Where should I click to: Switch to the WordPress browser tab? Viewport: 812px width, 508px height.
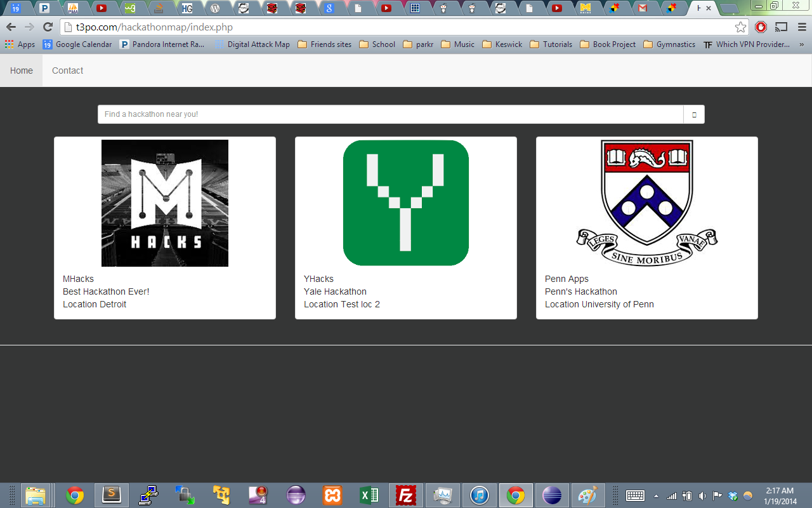click(215, 8)
